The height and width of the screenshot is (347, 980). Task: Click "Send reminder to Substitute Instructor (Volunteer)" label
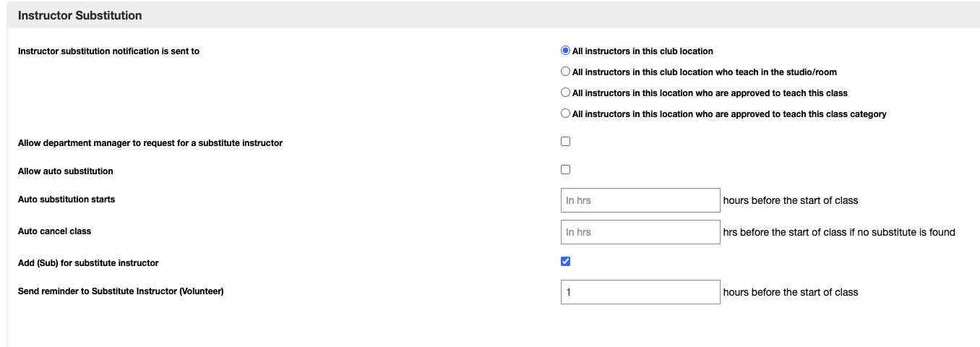pyautogui.click(x=121, y=291)
